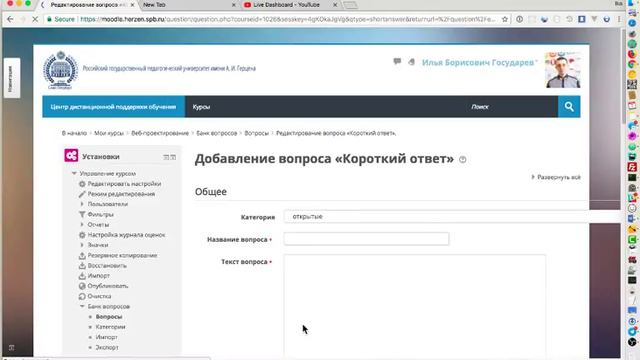Click the Herzen University logo
The width and height of the screenshot is (640, 360).
[x=60, y=70]
